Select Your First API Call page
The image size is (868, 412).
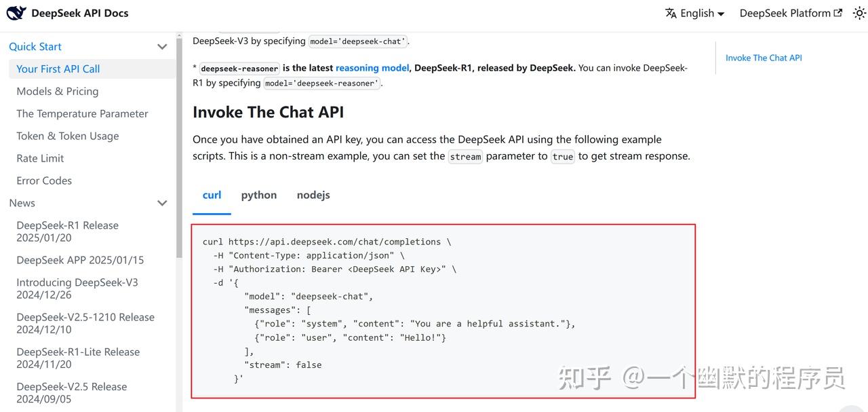pos(92,69)
